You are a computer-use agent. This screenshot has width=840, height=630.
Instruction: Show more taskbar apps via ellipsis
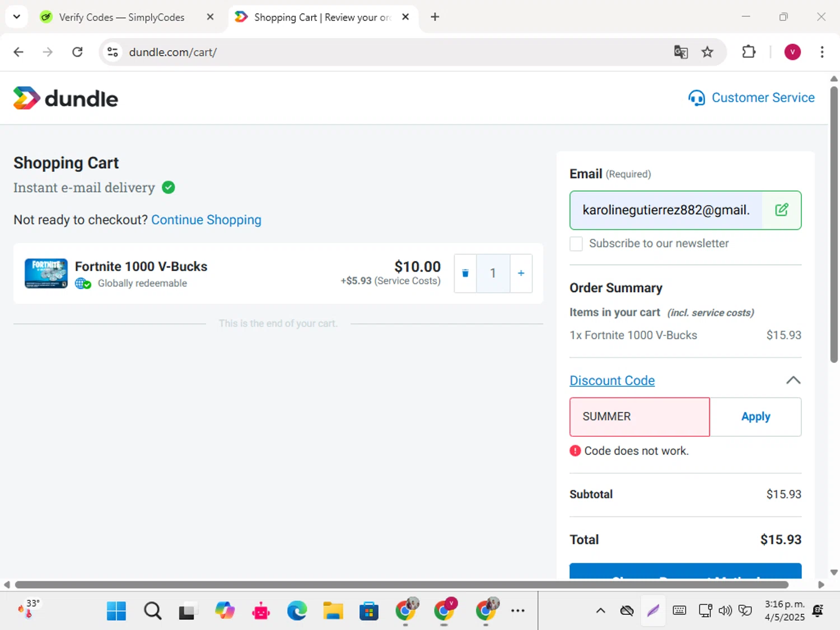[x=518, y=611]
